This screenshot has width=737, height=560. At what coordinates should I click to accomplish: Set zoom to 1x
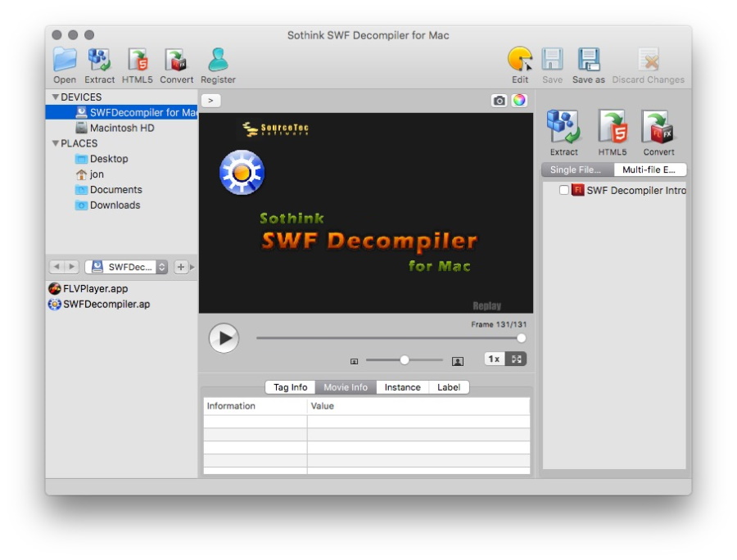pos(495,359)
